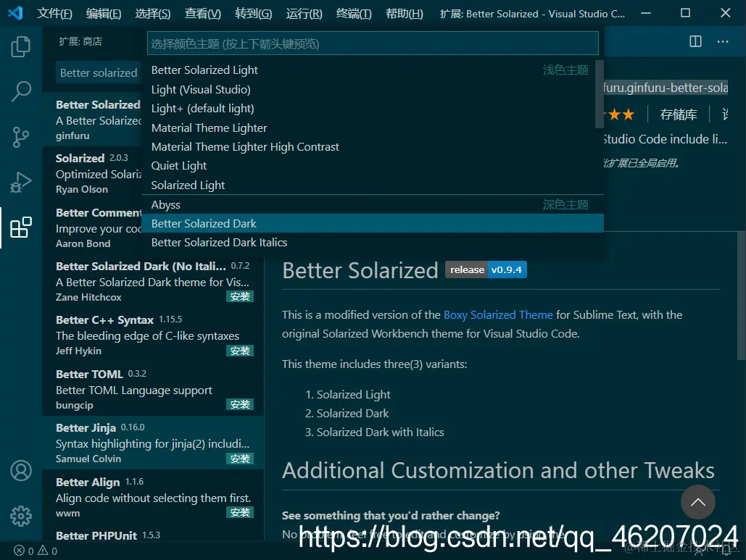Click the theme list scrollbar
The image size is (746, 560).
click(599, 94)
